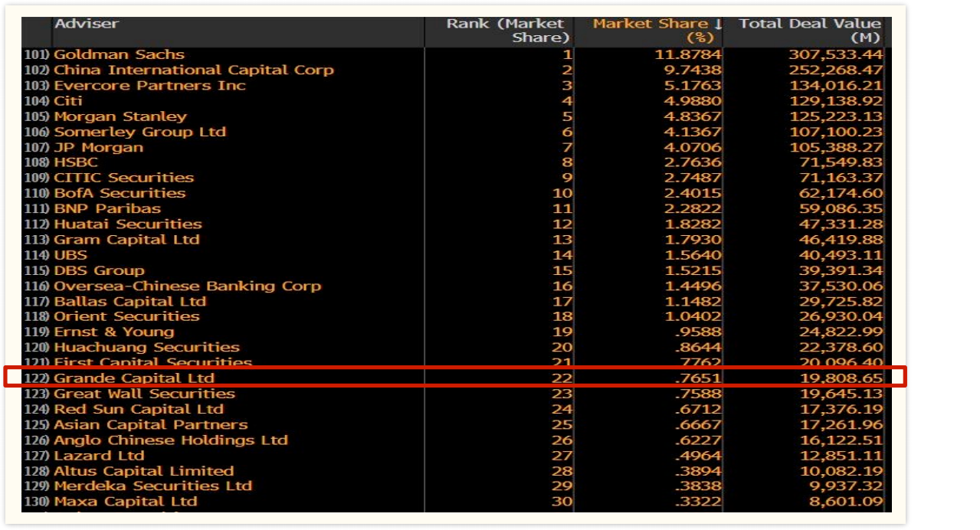Click market share 4.0706 for JP Morgan
980x530 pixels.
pyautogui.click(x=693, y=147)
